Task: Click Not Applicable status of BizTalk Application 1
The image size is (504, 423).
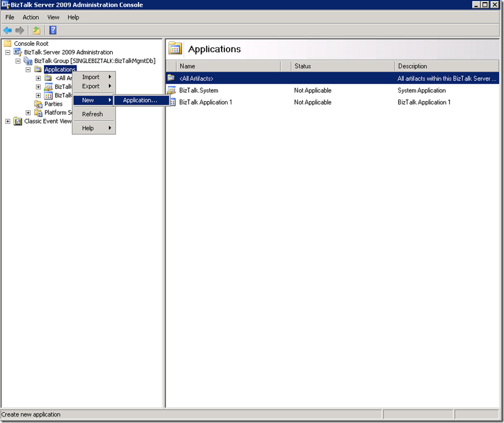Action: point(313,103)
